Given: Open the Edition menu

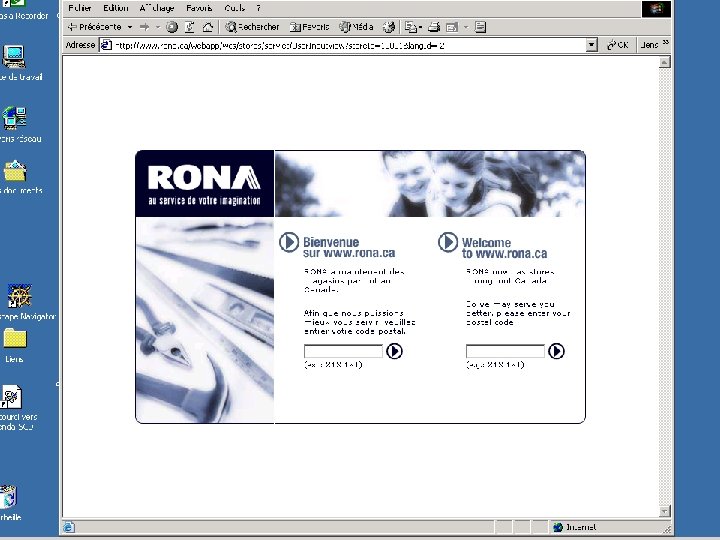Looking at the screenshot, I should pyautogui.click(x=115, y=8).
